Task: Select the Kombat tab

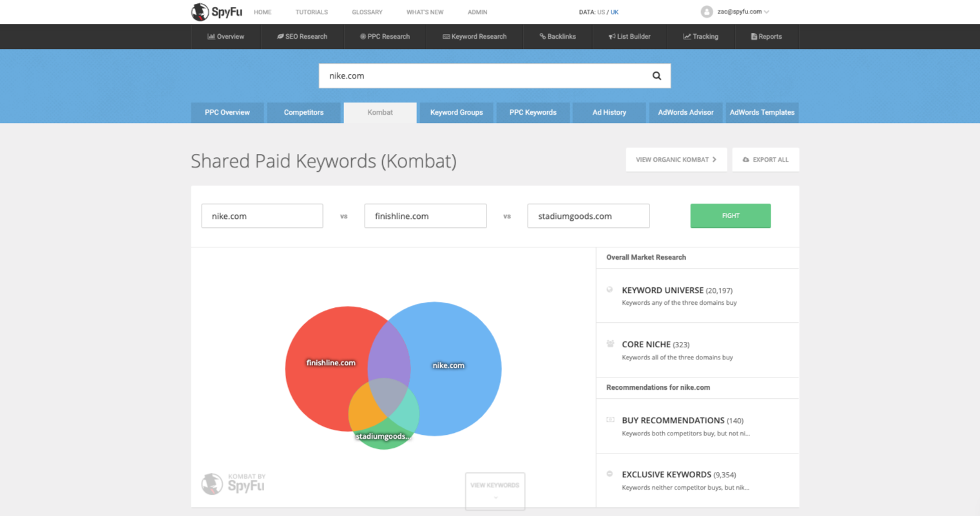Action: click(380, 112)
